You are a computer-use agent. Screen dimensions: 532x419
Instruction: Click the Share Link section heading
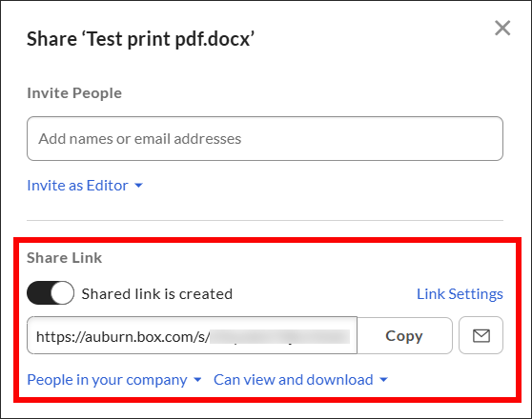pyautogui.click(x=65, y=258)
